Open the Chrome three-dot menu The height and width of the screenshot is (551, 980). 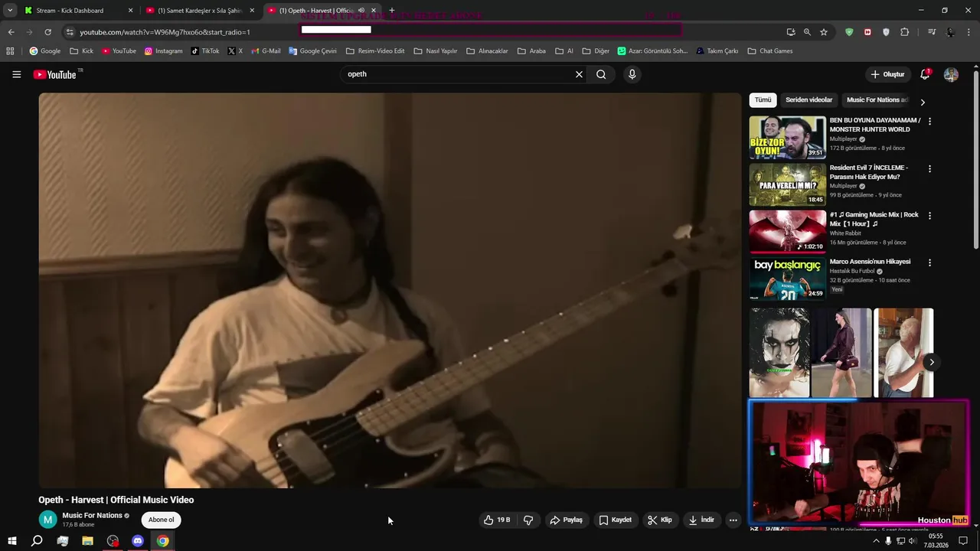pos(969,32)
